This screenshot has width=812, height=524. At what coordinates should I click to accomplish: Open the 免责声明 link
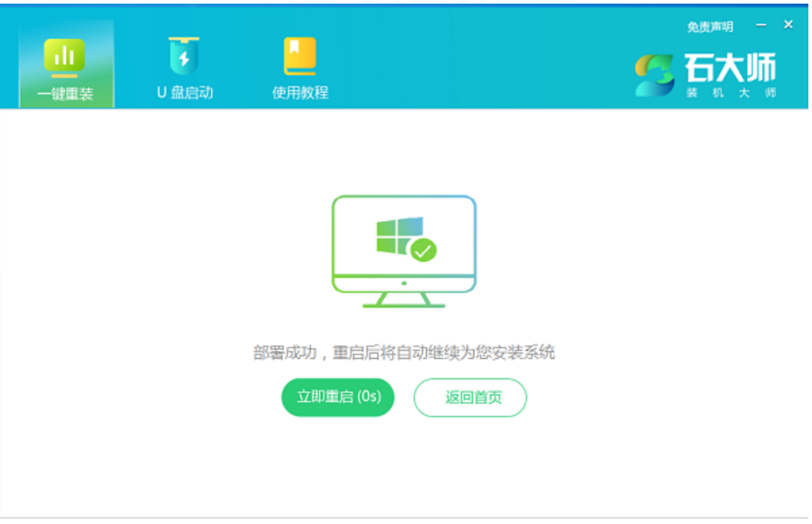coord(710,27)
